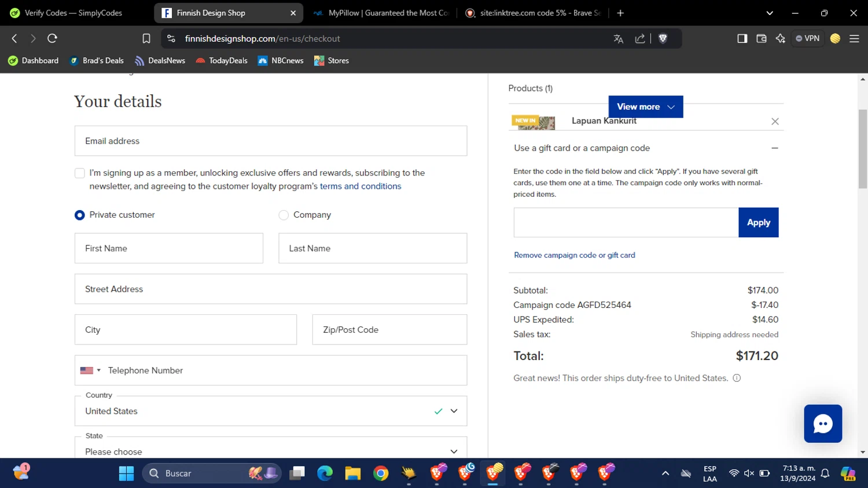Share this page icon

(x=640, y=38)
